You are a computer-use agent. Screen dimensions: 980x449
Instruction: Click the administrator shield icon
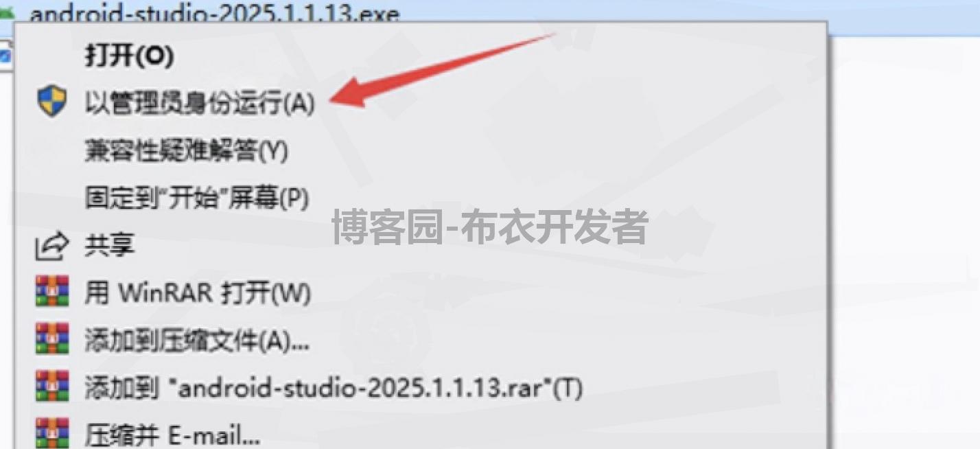point(52,102)
